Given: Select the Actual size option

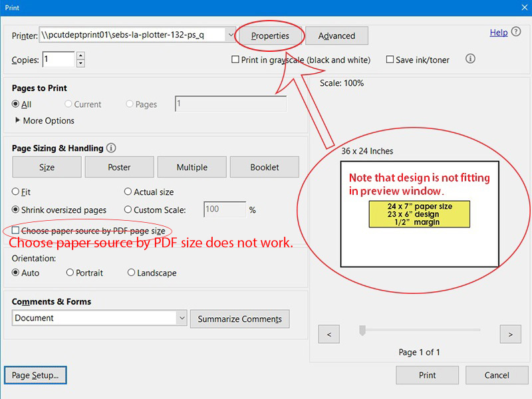Looking at the screenshot, I should click(128, 192).
